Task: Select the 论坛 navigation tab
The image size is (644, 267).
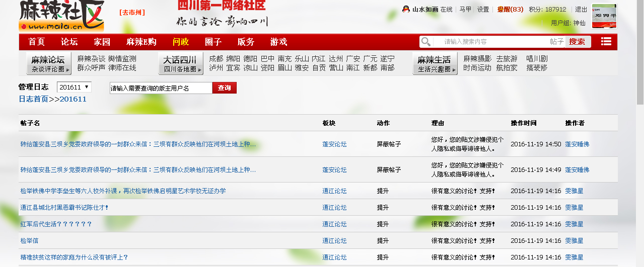Action: pos(69,42)
